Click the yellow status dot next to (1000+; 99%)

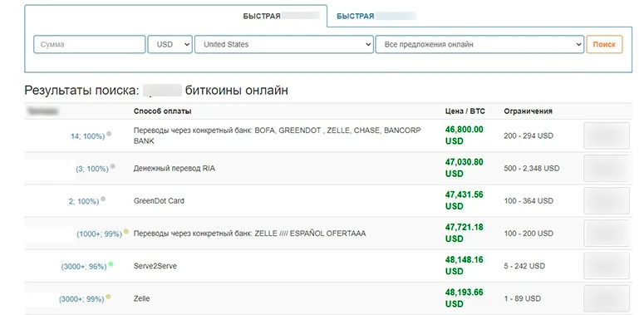tap(126, 232)
